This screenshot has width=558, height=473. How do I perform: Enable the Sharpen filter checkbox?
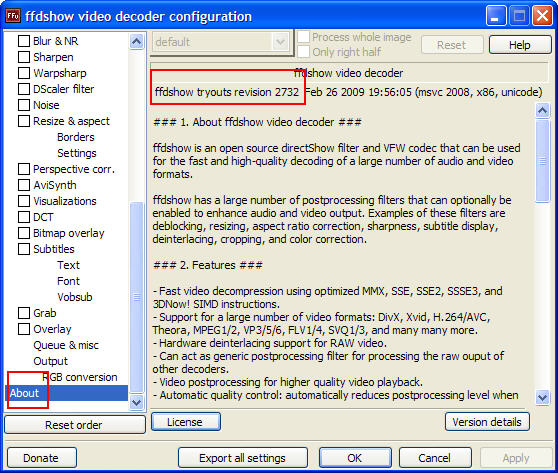point(24,57)
